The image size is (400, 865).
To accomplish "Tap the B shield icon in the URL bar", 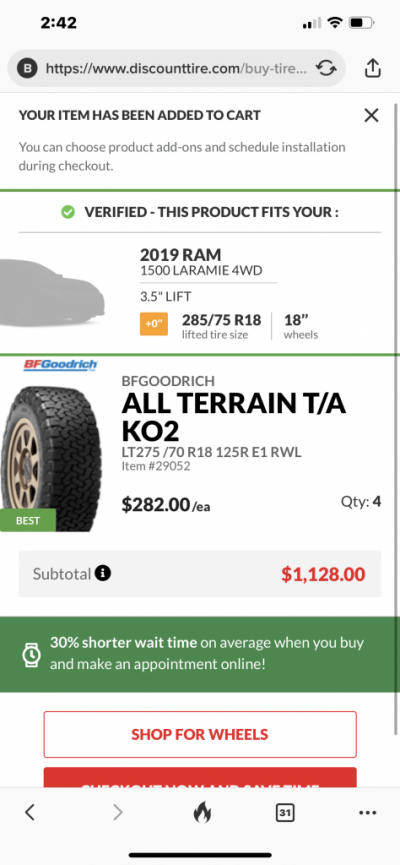I will pos(27,68).
